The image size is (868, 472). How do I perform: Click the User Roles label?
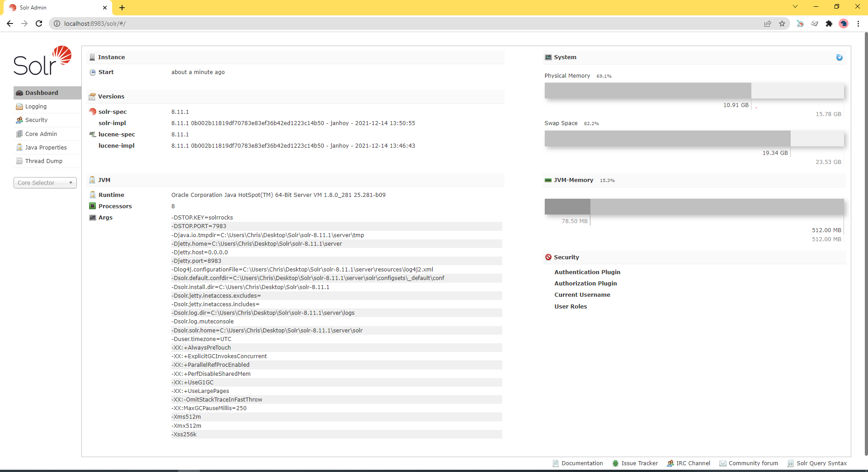coord(571,306)
